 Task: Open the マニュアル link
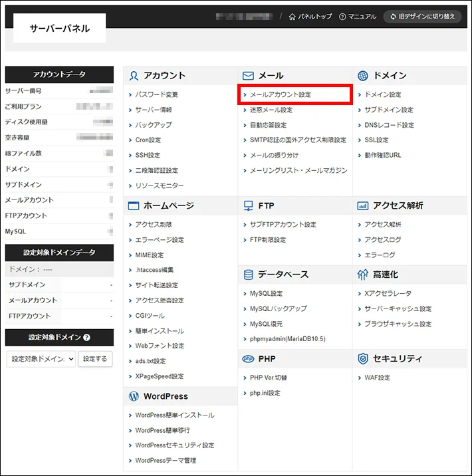358,17
